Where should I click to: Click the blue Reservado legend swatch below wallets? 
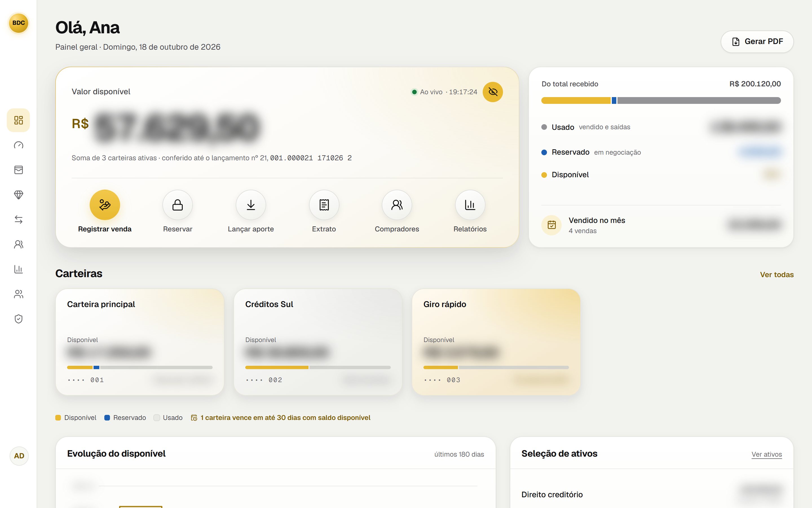[107, 418]
